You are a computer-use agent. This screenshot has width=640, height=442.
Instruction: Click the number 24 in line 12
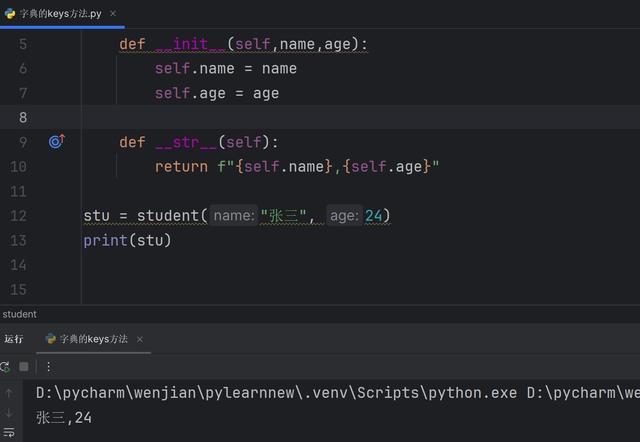tap(373, 215)
